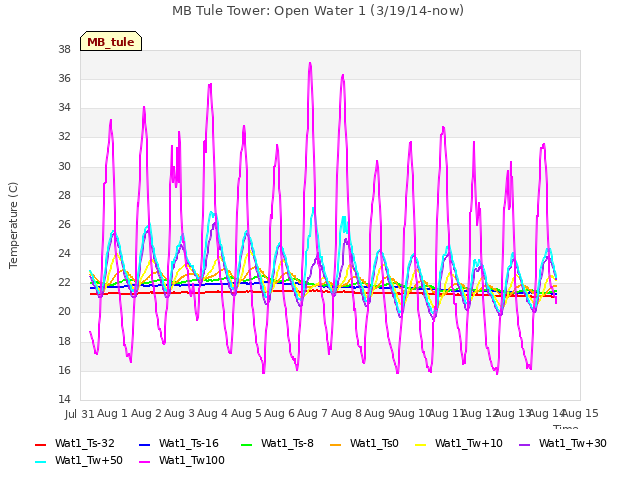Click the 14 temperature axis value

pos(64,399)
